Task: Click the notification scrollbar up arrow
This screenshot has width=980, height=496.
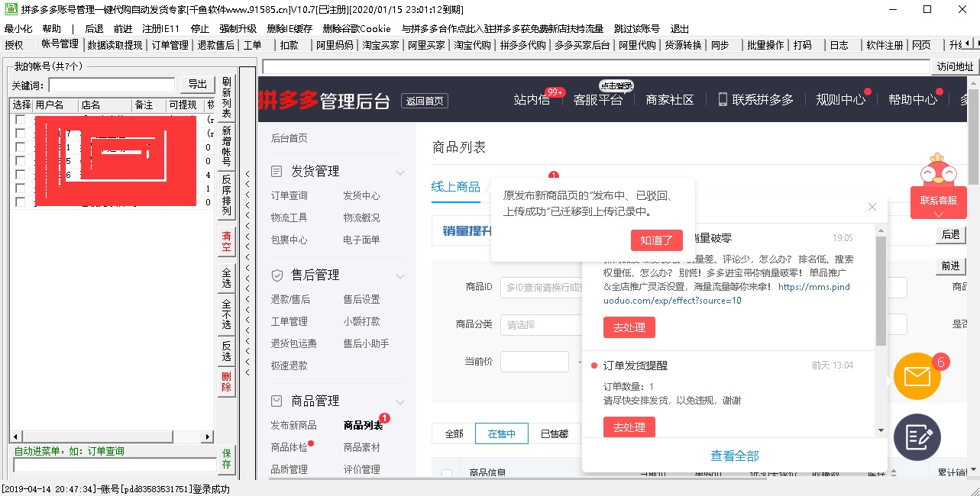Action: coord(881,230)
